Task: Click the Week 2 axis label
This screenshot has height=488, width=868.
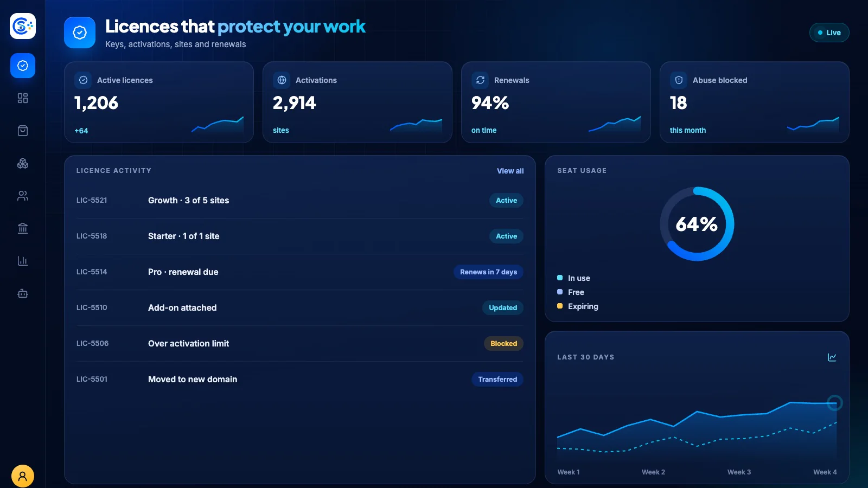Action: pyautogui.click(x=653, y=472)
